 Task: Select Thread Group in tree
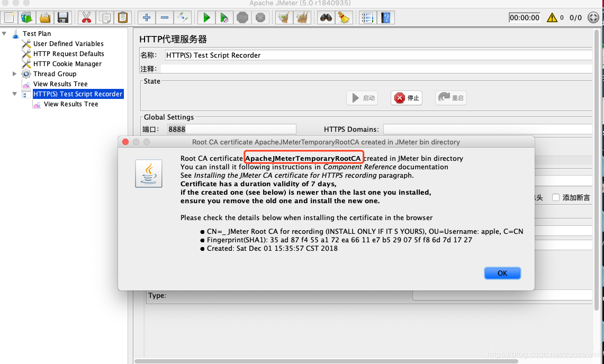tap(55, 74)
